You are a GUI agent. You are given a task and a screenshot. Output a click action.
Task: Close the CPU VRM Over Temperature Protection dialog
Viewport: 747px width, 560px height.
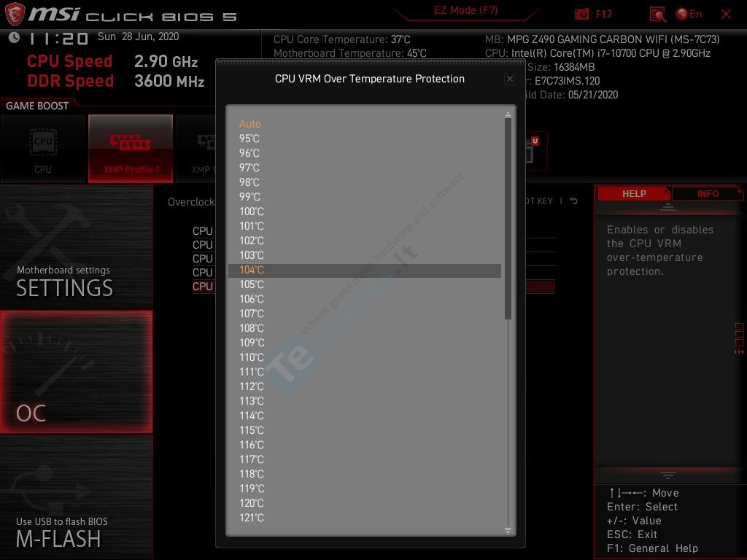[510, 79]
